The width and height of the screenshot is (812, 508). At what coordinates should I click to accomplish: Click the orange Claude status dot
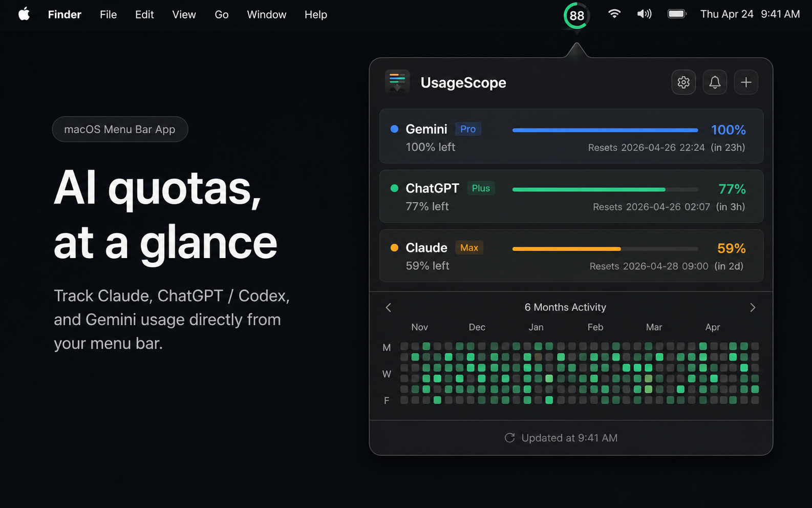[x=394, y=248]
